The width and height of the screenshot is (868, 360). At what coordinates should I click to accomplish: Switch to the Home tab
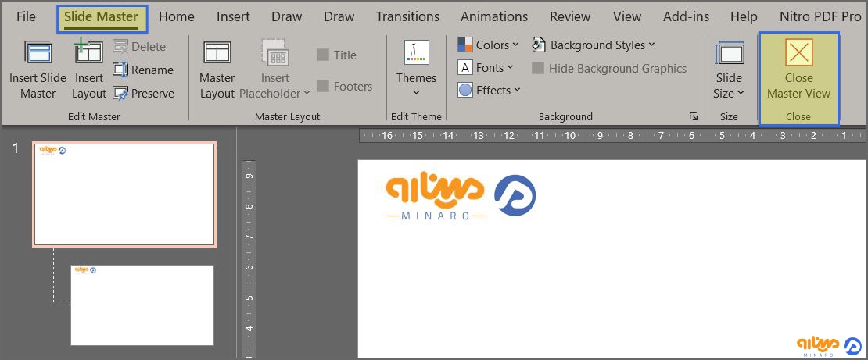point(175,16)
